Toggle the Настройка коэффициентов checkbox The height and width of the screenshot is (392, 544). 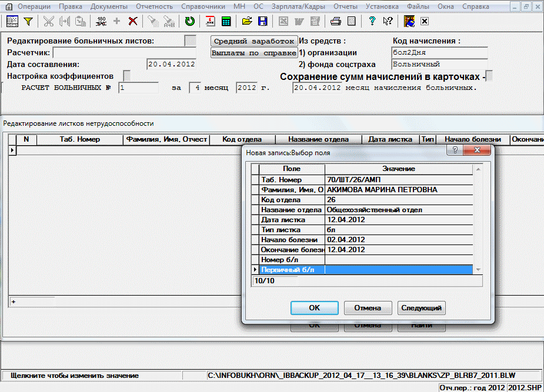[x=127, y=76]
